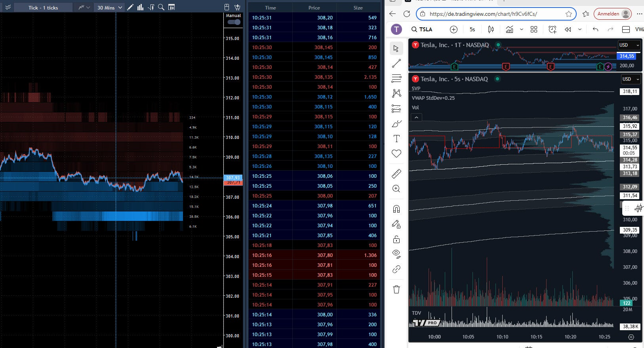
Task: Toggle hide all drawings eye icon
Action: point(396,254)
